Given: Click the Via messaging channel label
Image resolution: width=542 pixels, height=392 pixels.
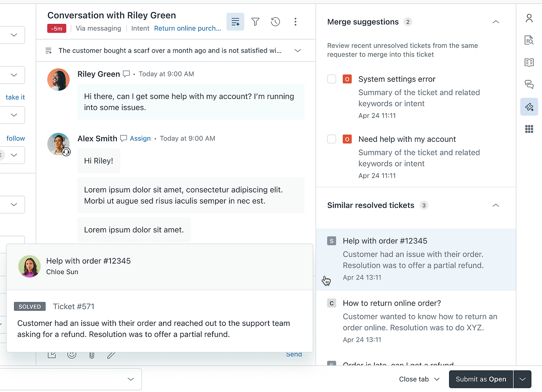Looking at the screenshot, I should 98,28.
